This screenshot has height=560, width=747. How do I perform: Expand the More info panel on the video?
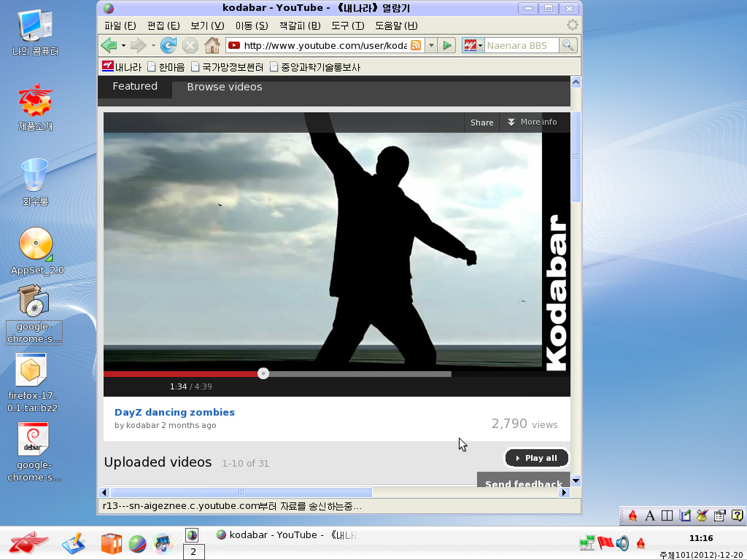(535, 122)
